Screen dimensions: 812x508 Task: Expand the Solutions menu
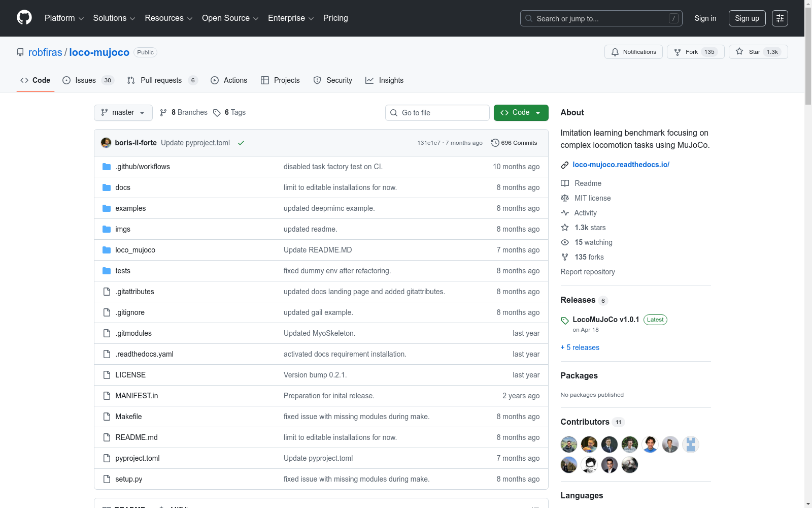pos(114,18)
